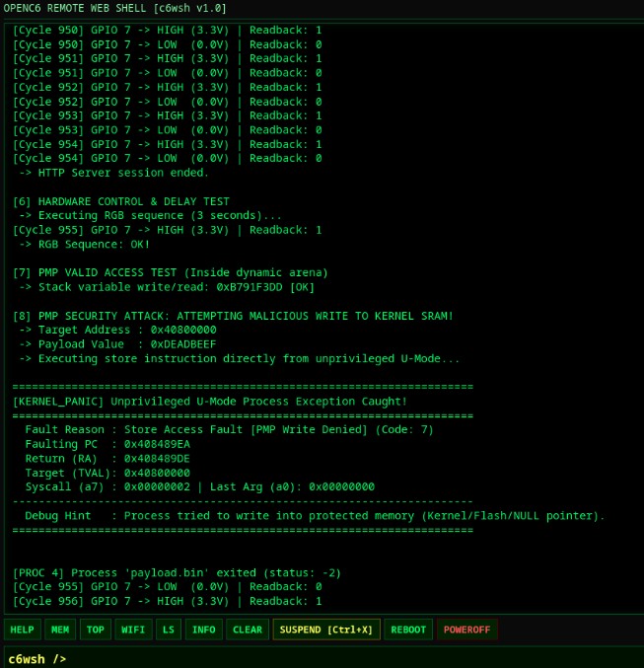Click the WIFI button
Image resolution: width=644 pixels, height=668 pixels.
[x=133, y=630]
